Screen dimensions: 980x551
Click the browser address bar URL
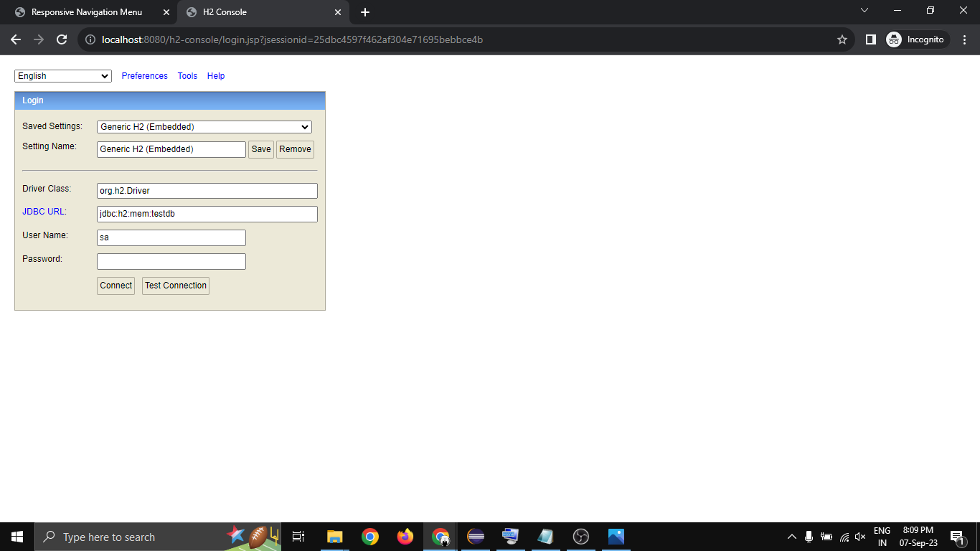click(293, 39)
